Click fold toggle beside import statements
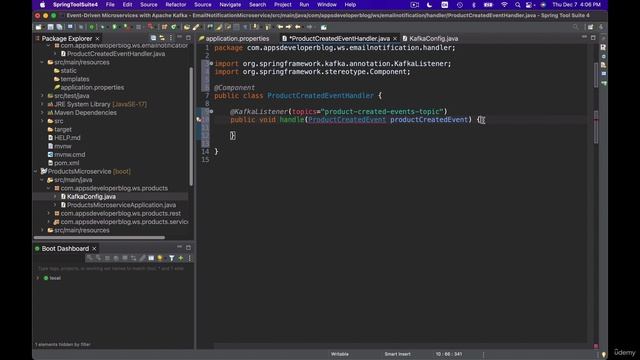This screenshot has width=640, height=360. click(211, 63)
